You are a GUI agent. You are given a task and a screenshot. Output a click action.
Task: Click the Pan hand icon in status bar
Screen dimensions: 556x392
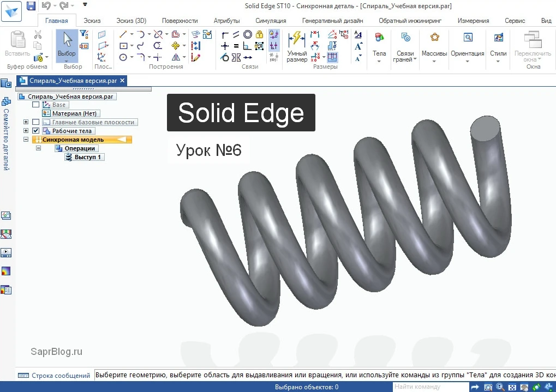click(524, 387)
